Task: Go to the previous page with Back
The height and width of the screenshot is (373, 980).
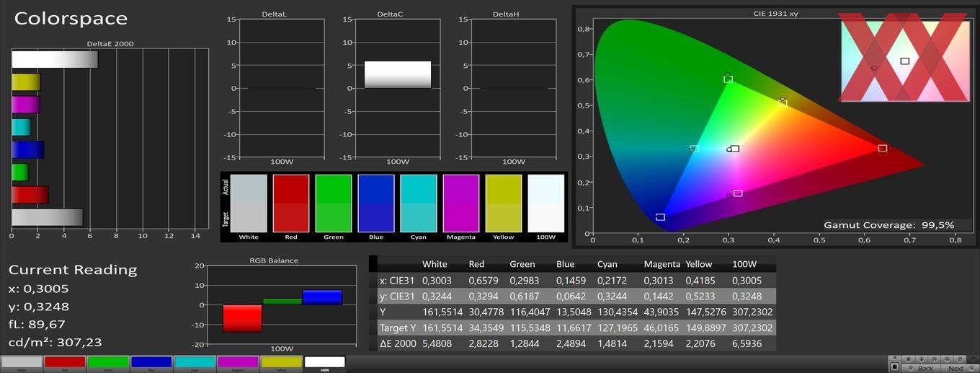Action: pyautogui.click(x=921, y=369)
